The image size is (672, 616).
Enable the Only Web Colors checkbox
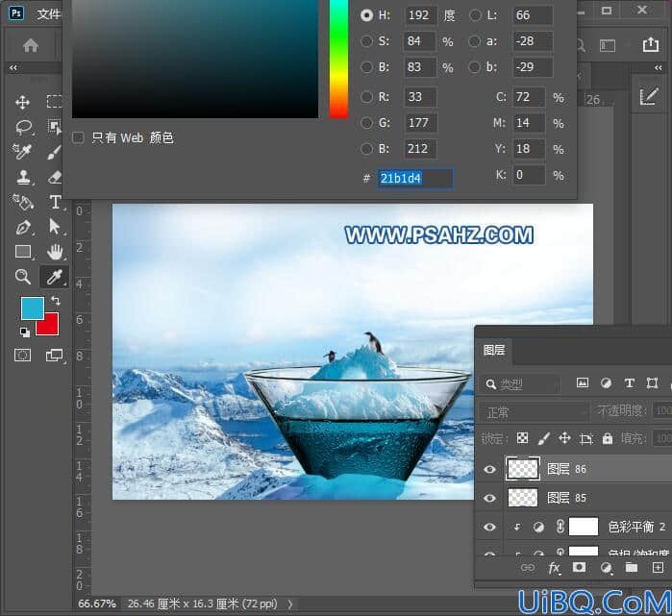point(78,138)
